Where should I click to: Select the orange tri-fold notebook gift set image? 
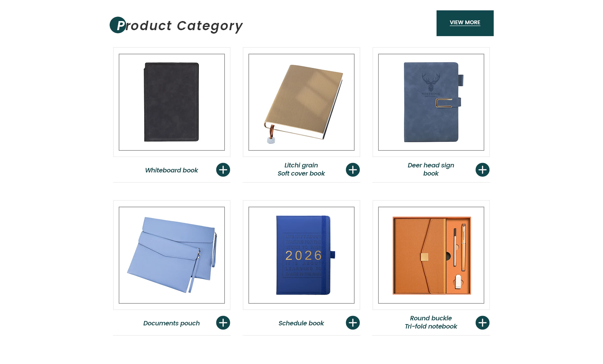click(431, 255)
